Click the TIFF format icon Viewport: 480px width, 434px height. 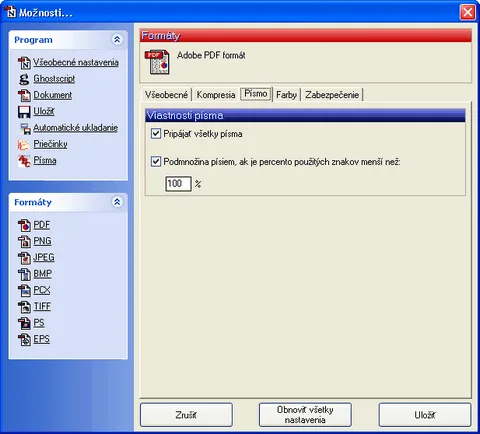24,307
